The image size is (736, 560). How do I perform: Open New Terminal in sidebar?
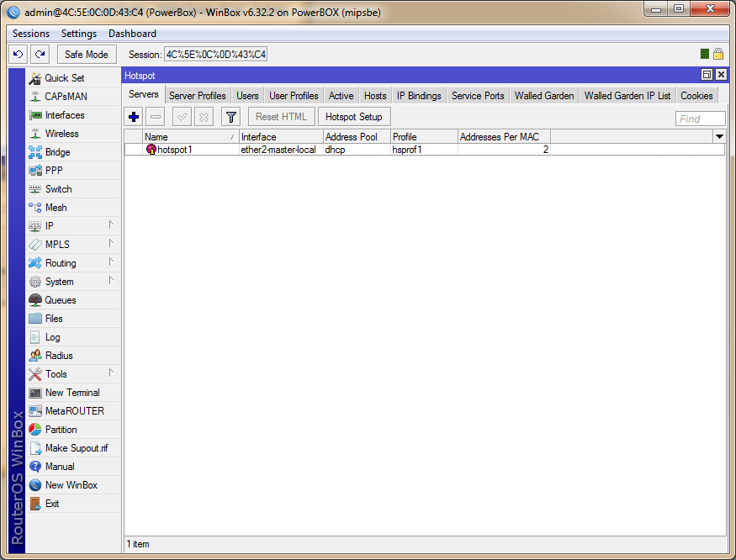71,393
